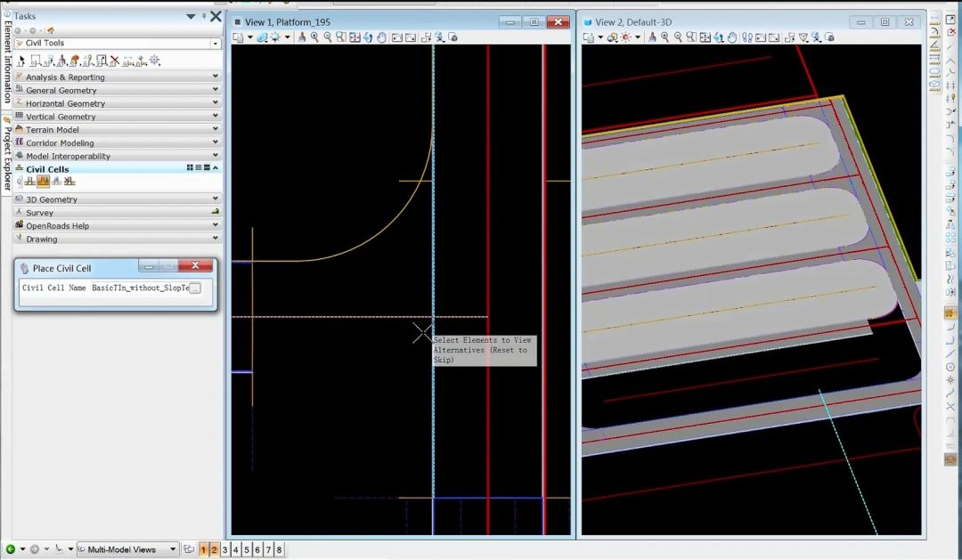Viewport: 962px width, 560px height.
Task: Open the Element Information side tab
Action: click(x=7, y=60)
